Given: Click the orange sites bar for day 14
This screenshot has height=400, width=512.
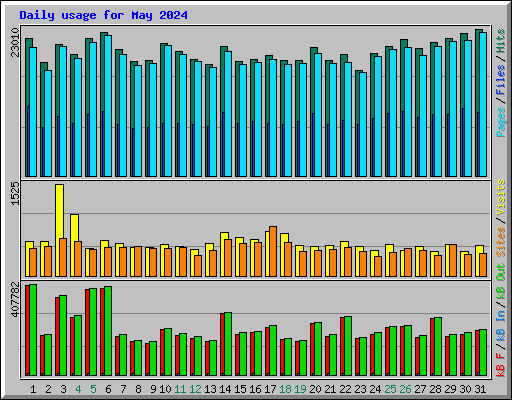Looking at the screenshot, I should pos(228,258).
